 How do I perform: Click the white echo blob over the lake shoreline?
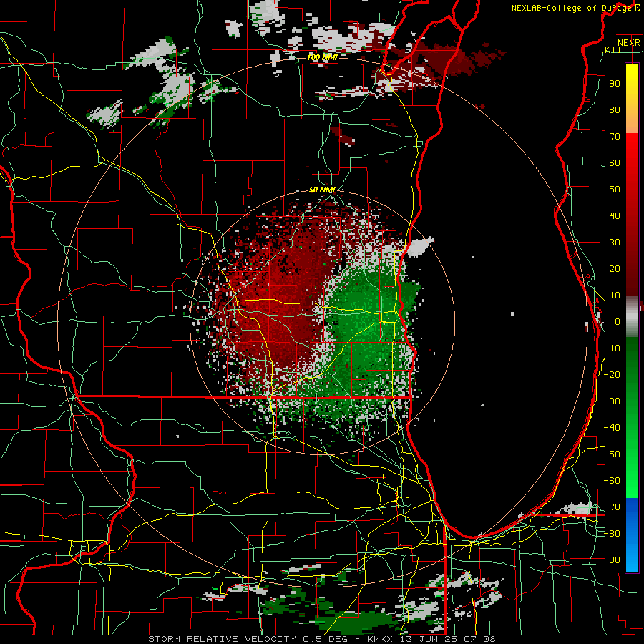(x=419, y=247)
